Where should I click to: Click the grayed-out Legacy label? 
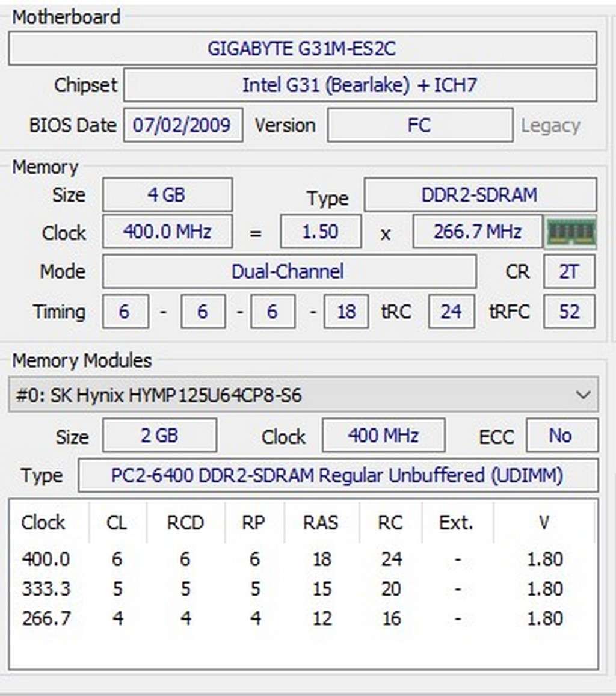point(550,126)
